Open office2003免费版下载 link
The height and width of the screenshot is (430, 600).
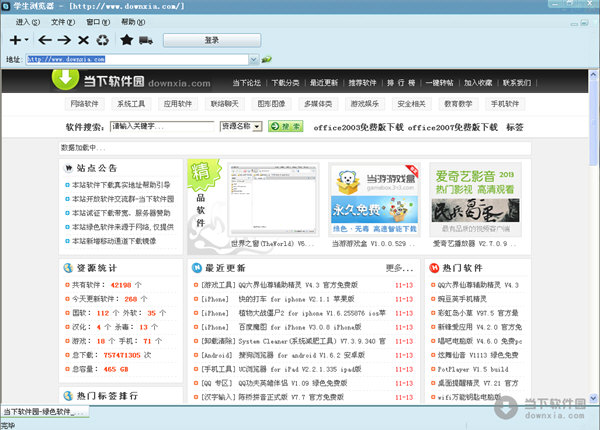pyautogui.click(x=359, y=127)
